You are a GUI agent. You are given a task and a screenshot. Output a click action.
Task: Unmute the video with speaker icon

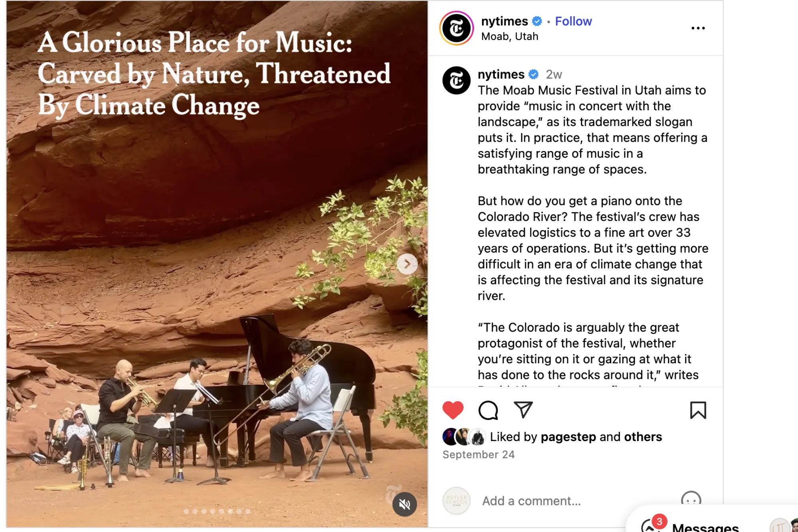pos(405,504)
